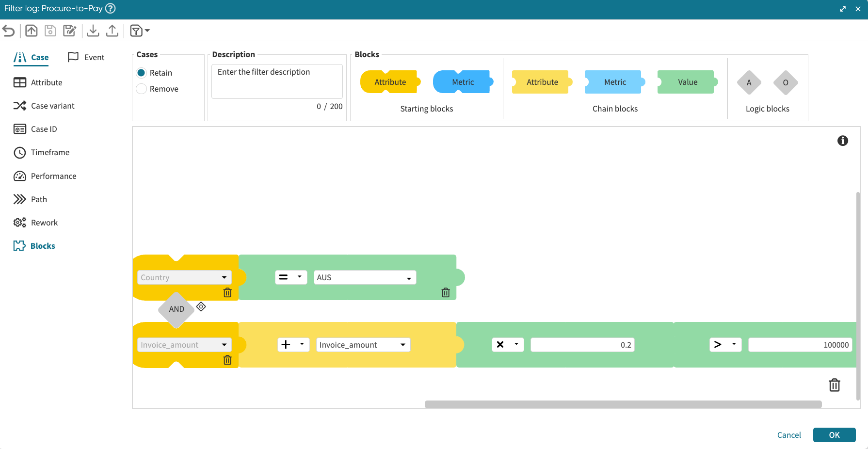Click the info icon in canvas

click(x=842, y=141)
